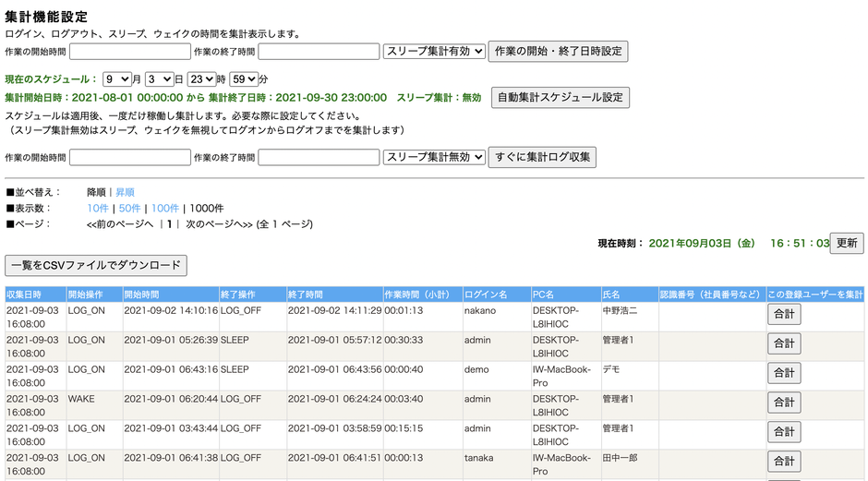Open the スリープ集計無効 dropdown
This screenshot has width=868, height=481.
tap(434, 158)
